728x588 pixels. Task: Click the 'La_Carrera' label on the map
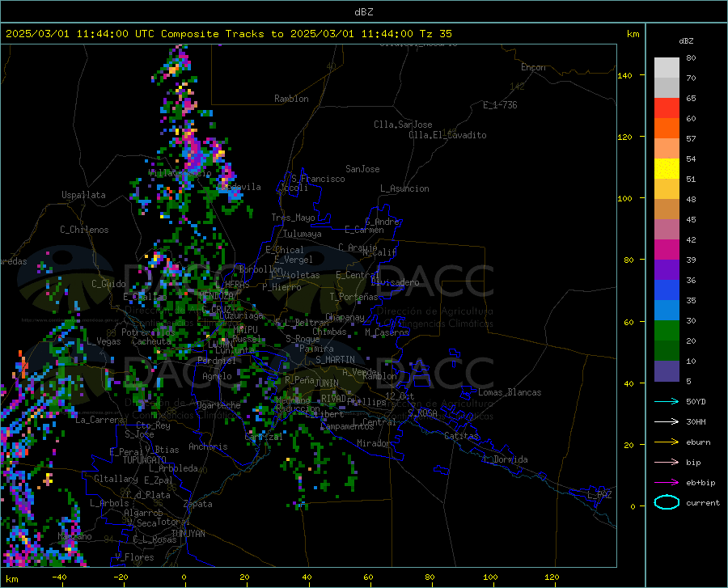coord(99,420)
